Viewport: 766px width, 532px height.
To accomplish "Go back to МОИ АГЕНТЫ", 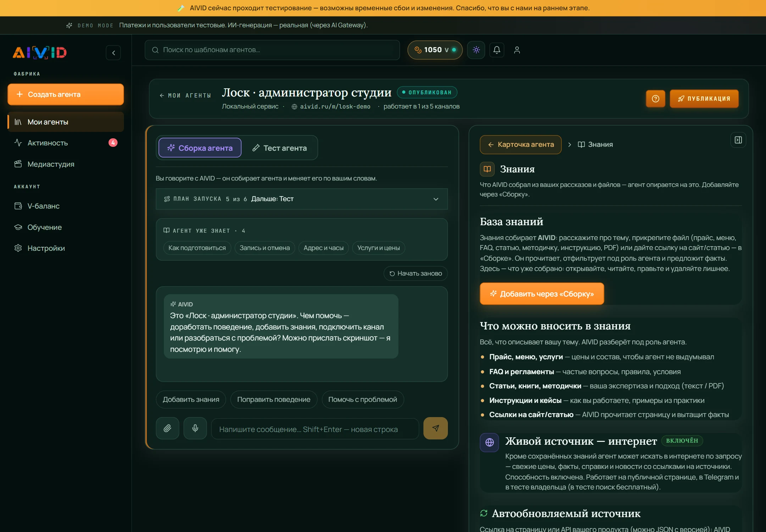I will 185,95.
